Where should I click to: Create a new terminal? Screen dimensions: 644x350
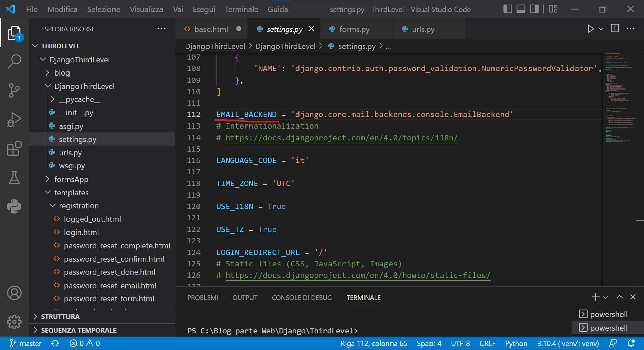tap(595, 297)
